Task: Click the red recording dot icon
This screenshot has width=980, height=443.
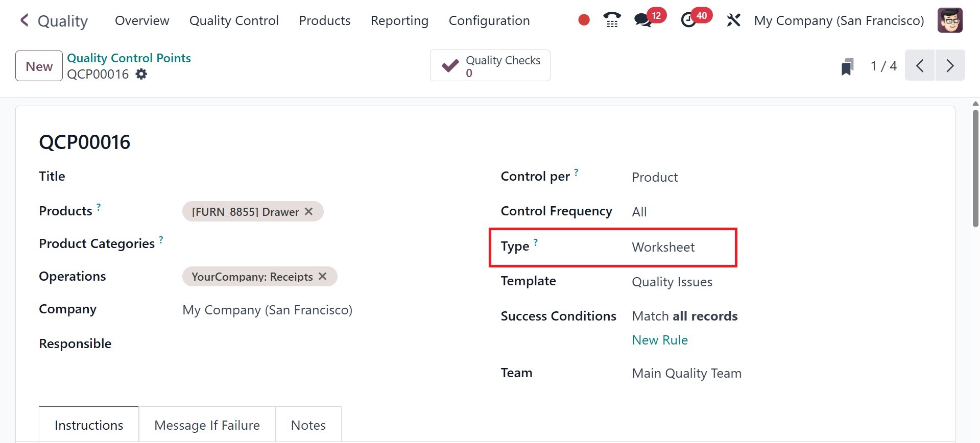Action: (584, 20)
